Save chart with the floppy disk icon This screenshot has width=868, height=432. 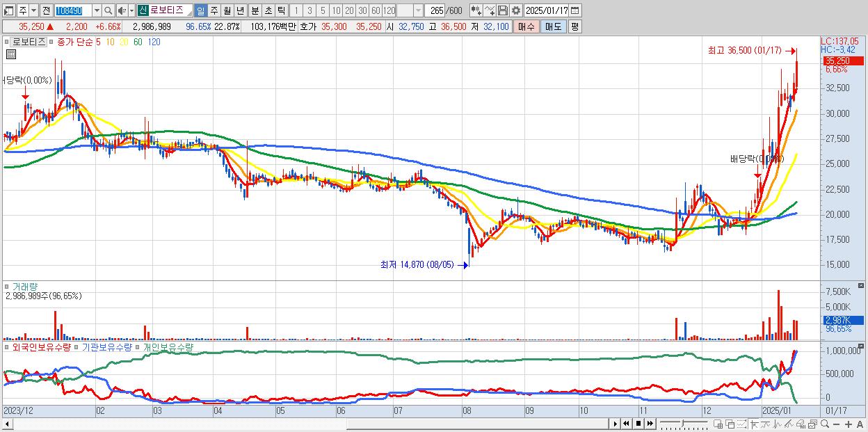coord(503,10)
